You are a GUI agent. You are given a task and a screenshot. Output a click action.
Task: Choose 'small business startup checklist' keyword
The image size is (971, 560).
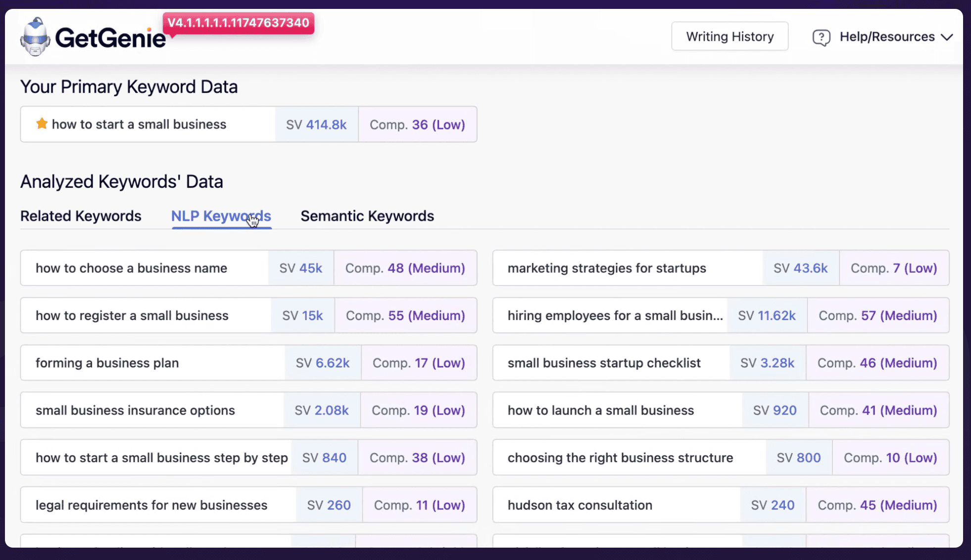tap(604, 363)
